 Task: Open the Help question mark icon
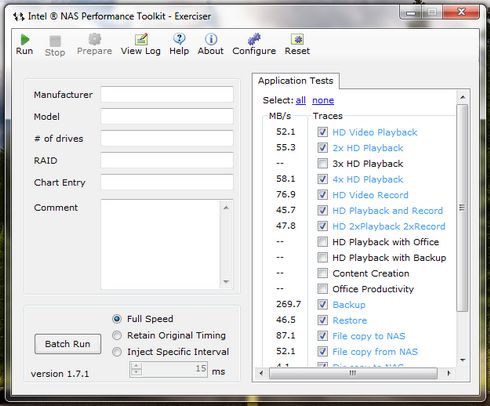(x=179, y=39)
